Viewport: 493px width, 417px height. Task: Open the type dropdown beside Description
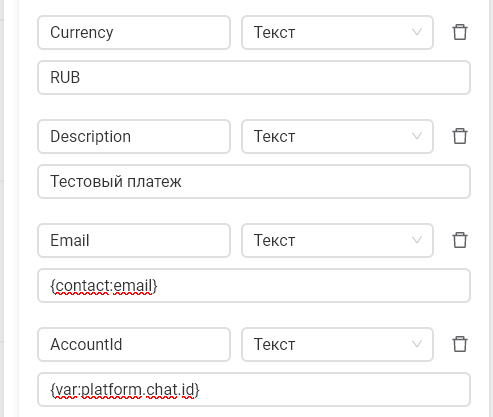point(337,136)
